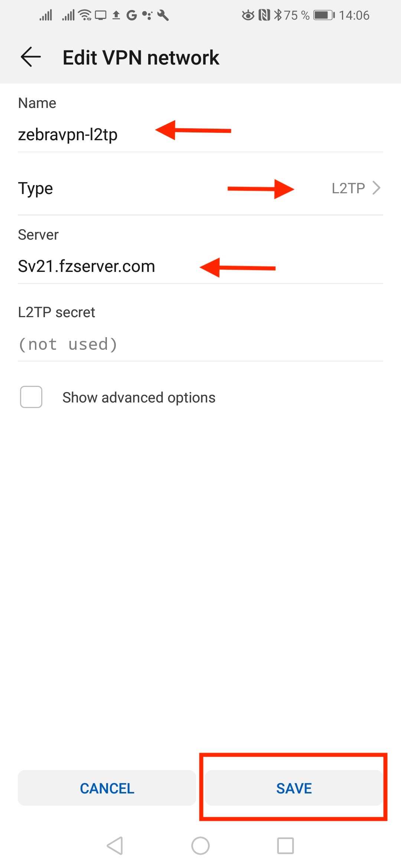Tap the back arrow icon
Viewport: 401px width, 868px height.
(31, 57)
